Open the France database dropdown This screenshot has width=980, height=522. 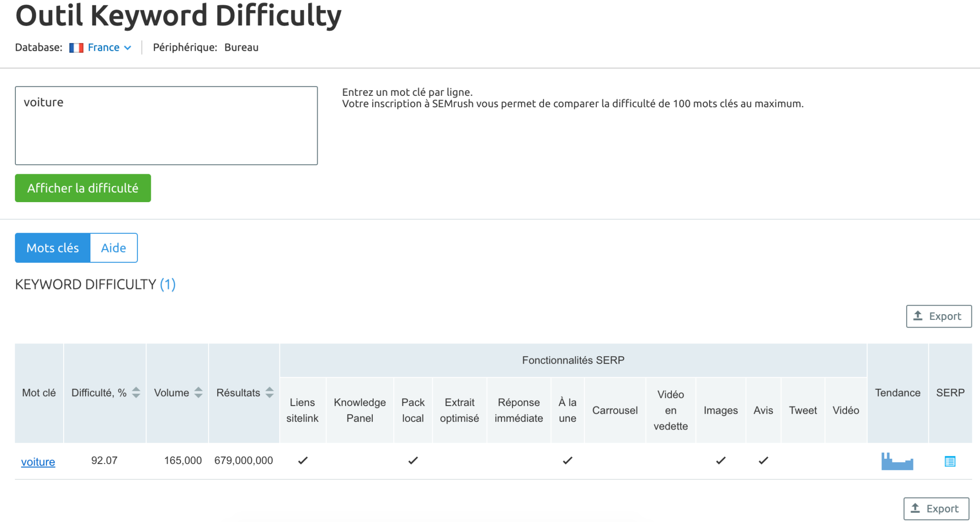pyautogui.click(x=103, y=47)
